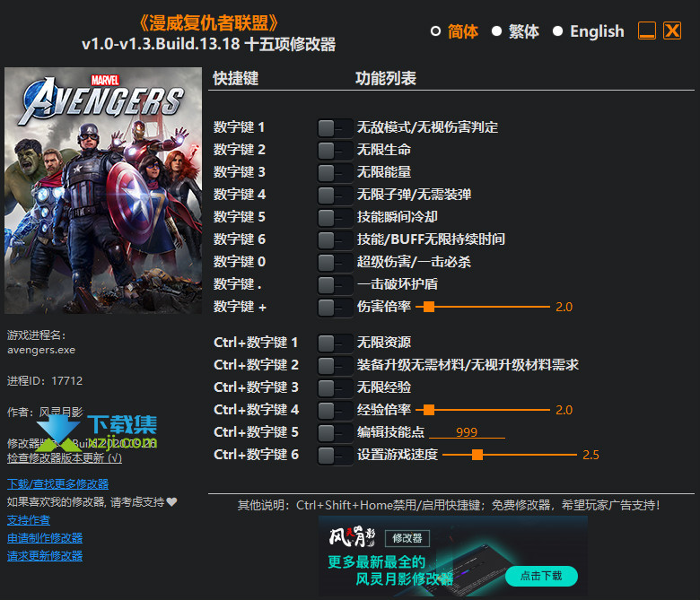
Task: Click the 功能列表 column header
Action: tap(386, 78)
